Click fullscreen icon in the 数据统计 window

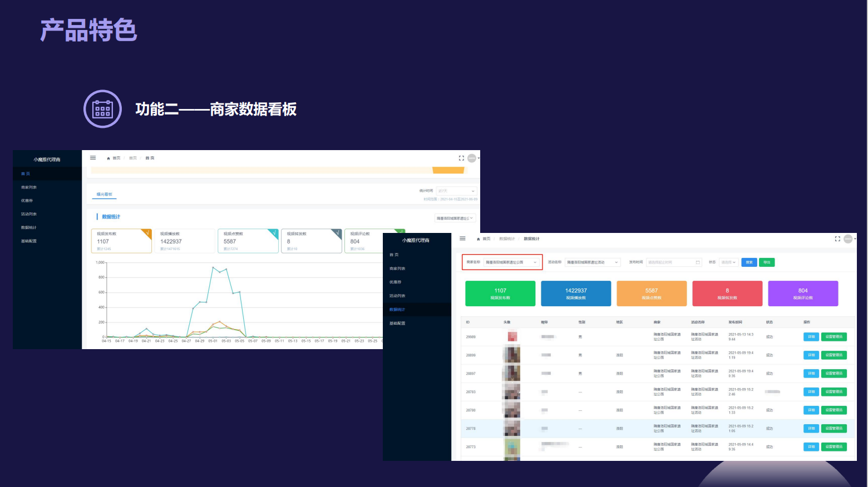(837, 239)
